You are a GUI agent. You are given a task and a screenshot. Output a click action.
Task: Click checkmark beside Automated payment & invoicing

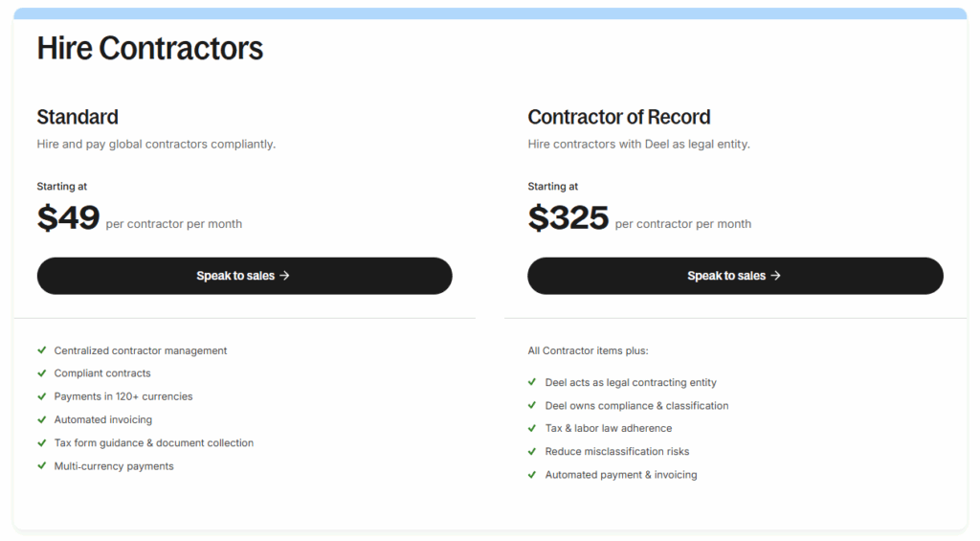pyautogui.click(x=533, y=475)
